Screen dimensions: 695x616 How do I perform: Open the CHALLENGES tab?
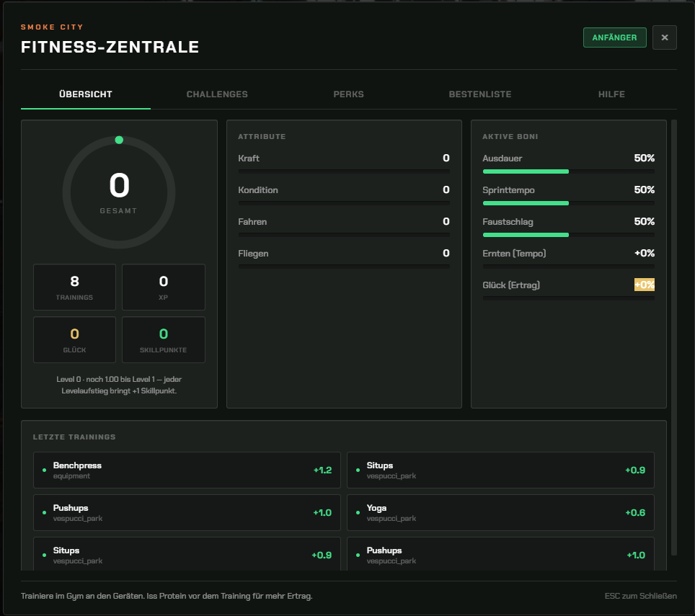217,94
